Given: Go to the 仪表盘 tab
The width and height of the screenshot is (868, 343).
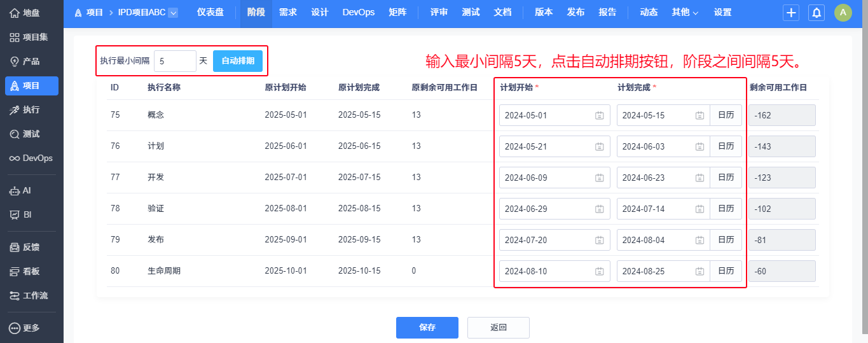Looking at the screenshot, I should (x=210, y=12).
